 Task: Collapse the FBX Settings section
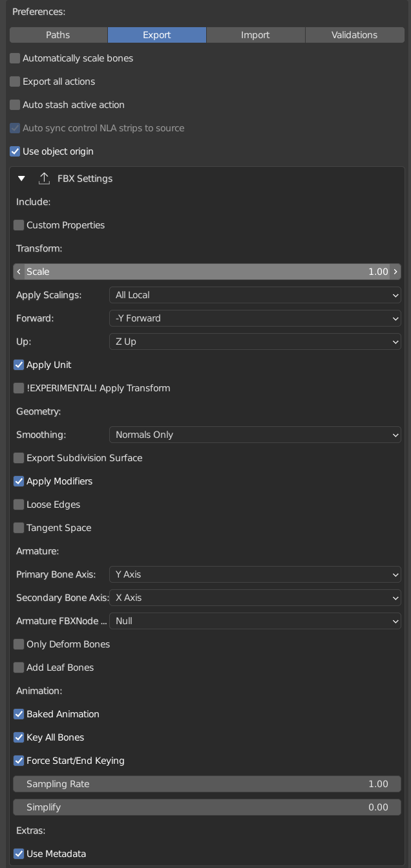21,179
